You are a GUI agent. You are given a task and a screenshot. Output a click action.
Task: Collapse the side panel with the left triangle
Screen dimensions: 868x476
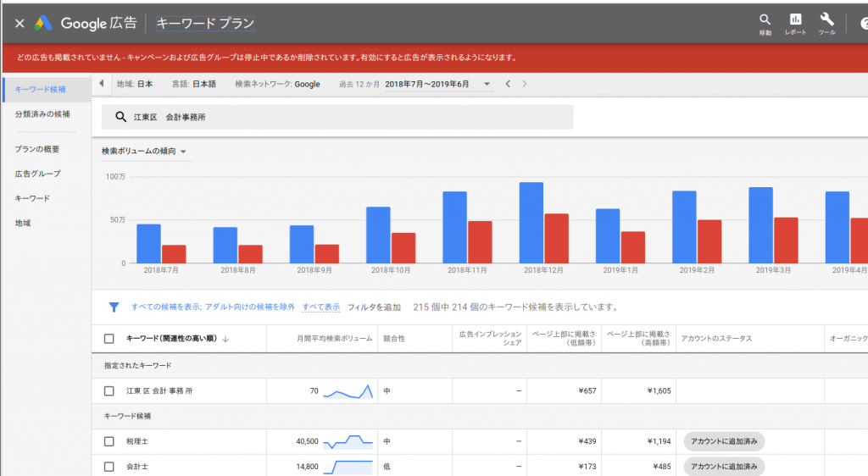pos(102,84)
